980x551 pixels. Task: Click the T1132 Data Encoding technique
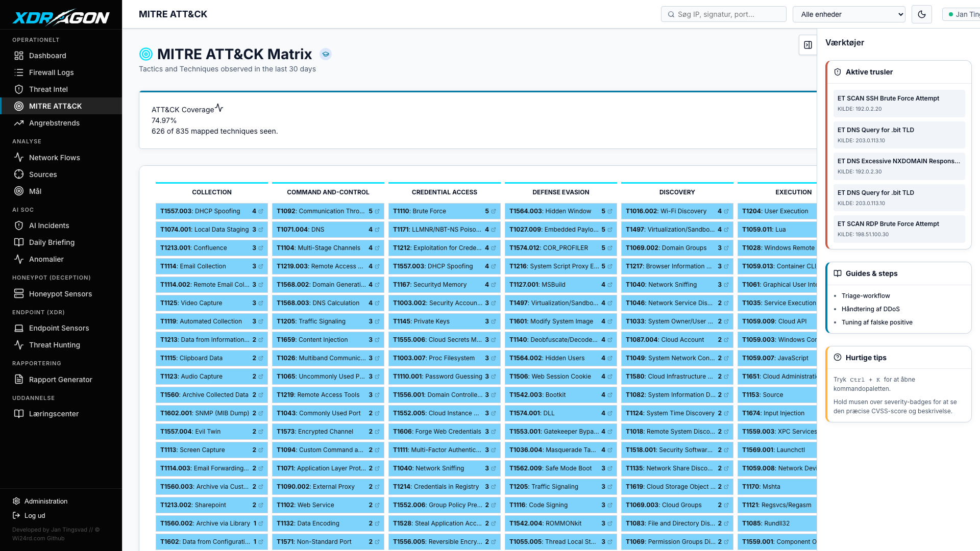pos(328,523)
